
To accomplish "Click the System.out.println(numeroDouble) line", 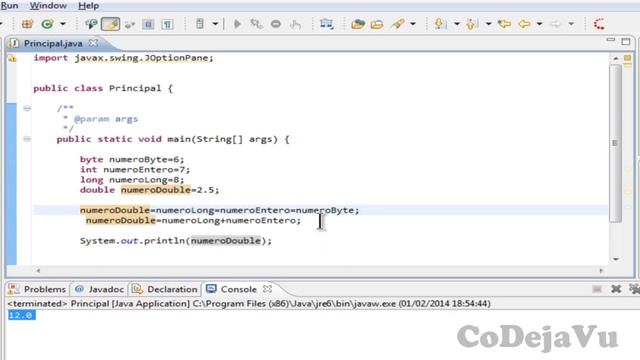I will click(176, 241).
